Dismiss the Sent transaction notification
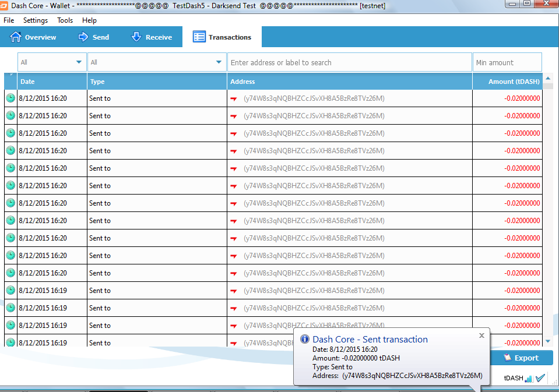Image resolution: width=559 pixels, height=392 pixels. tap(481, 336)
